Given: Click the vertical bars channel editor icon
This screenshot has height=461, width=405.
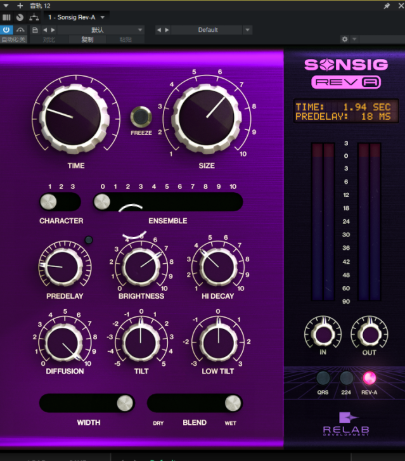Looking at the screenshot, I should tap(6, 17).
